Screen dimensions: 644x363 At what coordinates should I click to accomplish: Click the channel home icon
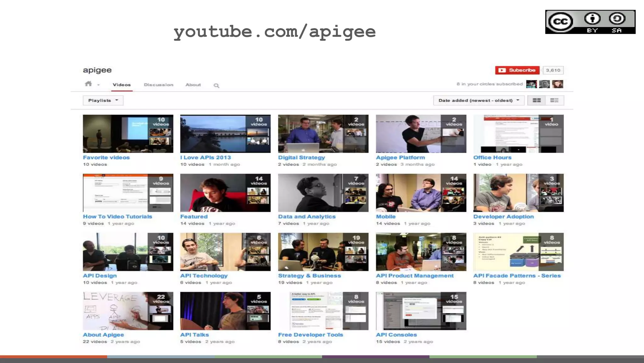point(88,84)
